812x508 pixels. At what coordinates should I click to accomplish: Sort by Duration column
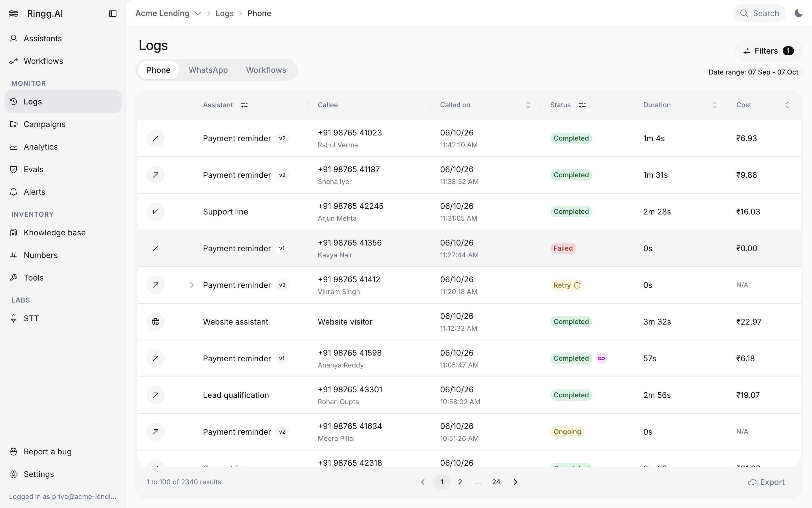click(x=714, y=105)
